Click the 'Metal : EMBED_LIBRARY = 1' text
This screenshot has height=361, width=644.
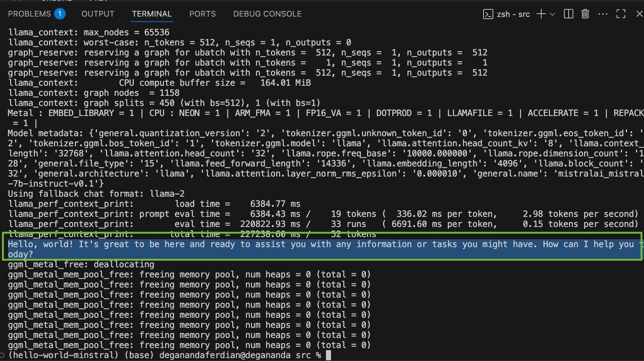point(71,113)
